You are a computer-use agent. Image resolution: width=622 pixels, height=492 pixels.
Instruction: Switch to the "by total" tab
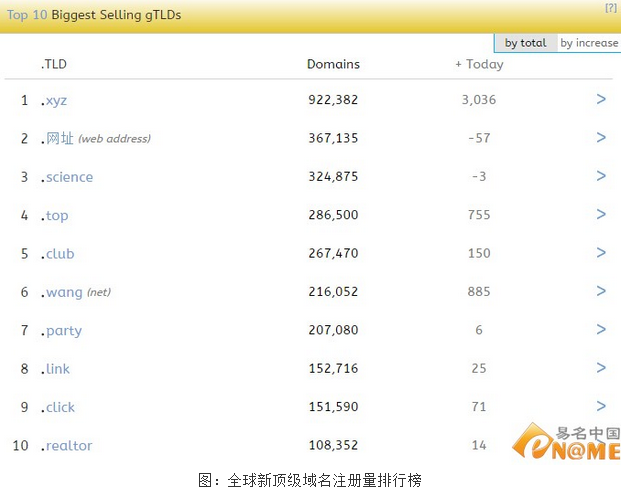tap(525, 43)
